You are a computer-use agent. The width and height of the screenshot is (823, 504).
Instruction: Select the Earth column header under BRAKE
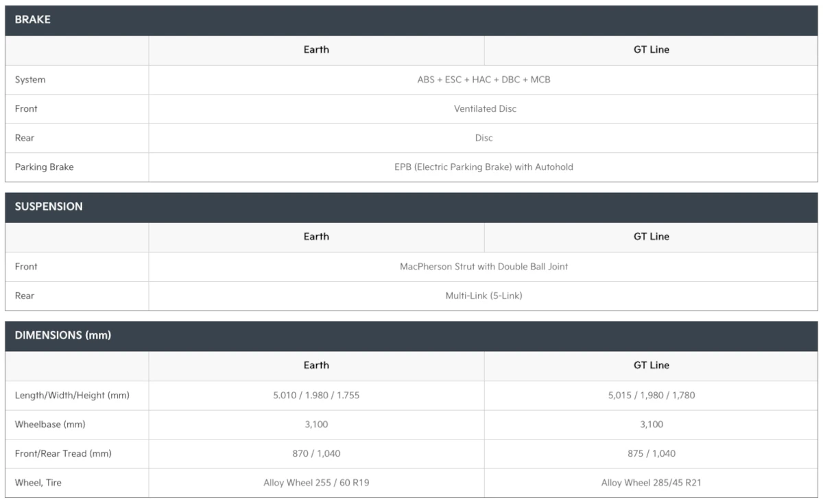(x=316, y=50)
